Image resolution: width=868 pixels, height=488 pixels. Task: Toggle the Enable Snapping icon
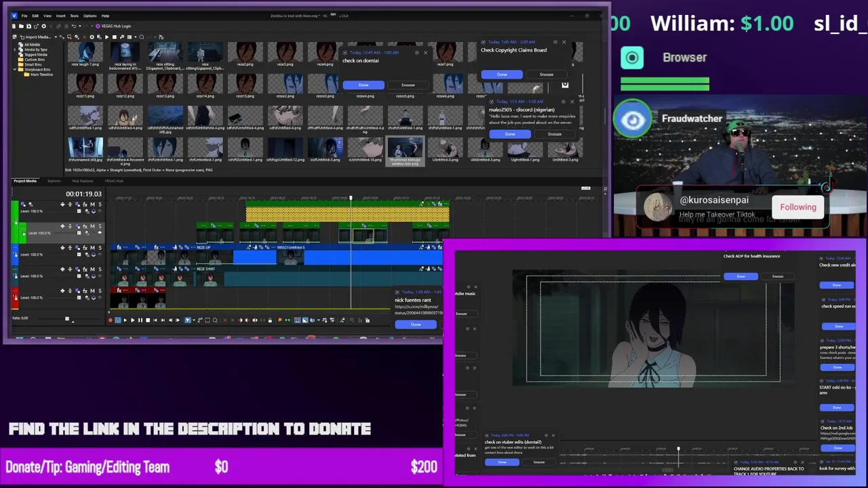click(x=297, y=320)
